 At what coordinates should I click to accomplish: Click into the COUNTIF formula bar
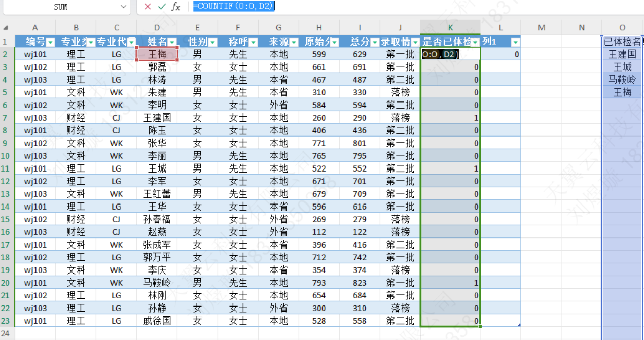416,7
